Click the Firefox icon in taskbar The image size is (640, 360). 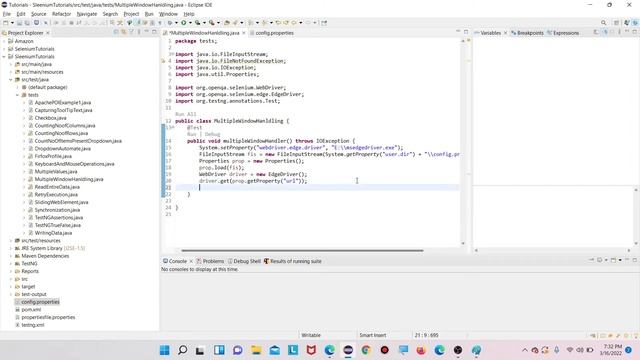click(x=421, y=350)
